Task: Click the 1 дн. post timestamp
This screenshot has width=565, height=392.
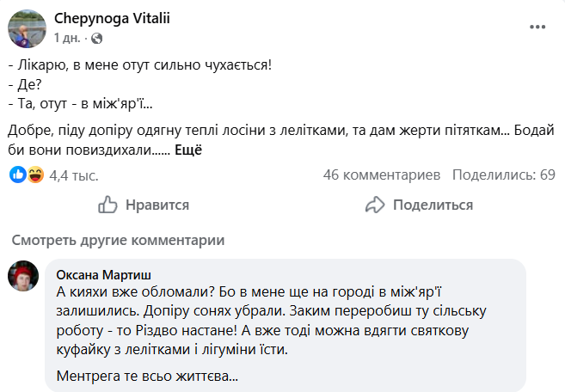Action: 68,38
